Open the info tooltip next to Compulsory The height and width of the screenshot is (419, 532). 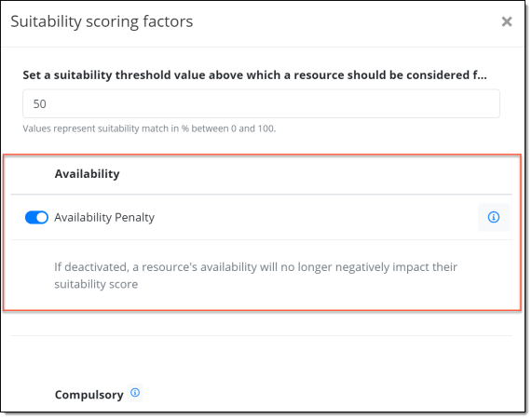pos(135,393)
